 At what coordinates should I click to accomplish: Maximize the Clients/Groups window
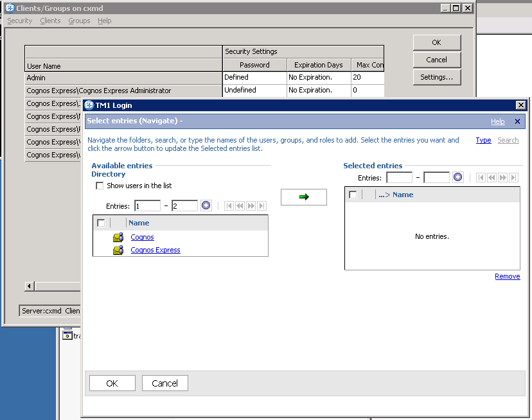point(456,8)
